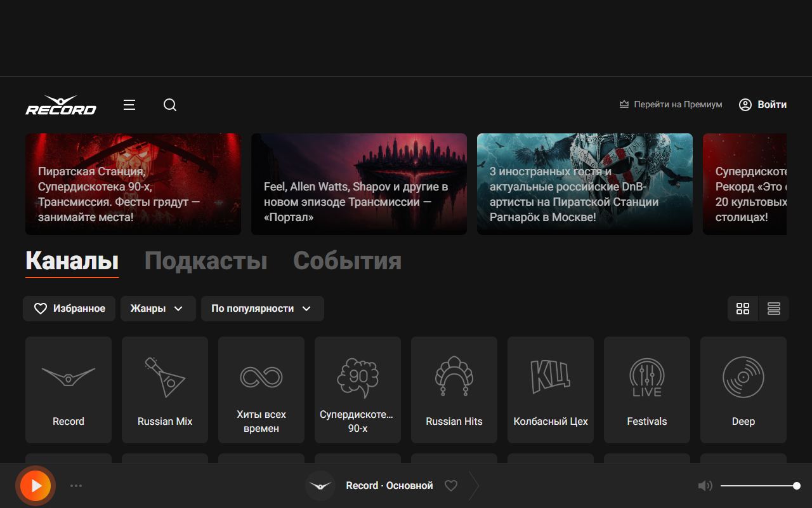Screen dimensions: 812x508
Task: Play the Russian Hits kokoshnik channel
Action: (x=454, y=390)
